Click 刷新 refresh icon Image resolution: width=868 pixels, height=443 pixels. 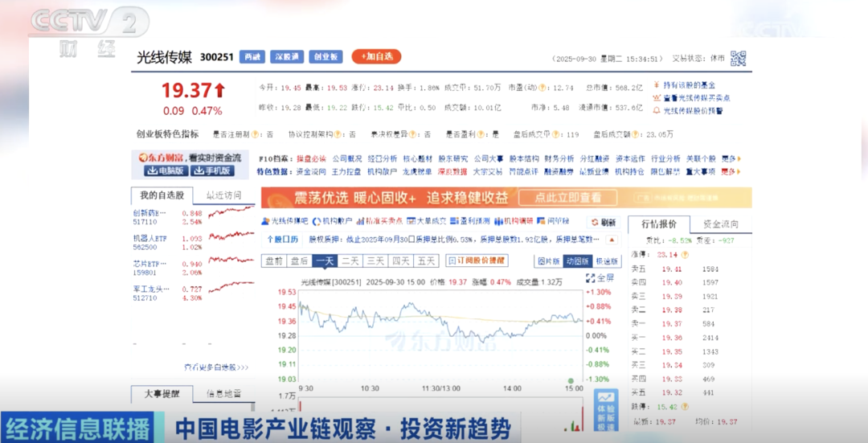coord(595,222)
